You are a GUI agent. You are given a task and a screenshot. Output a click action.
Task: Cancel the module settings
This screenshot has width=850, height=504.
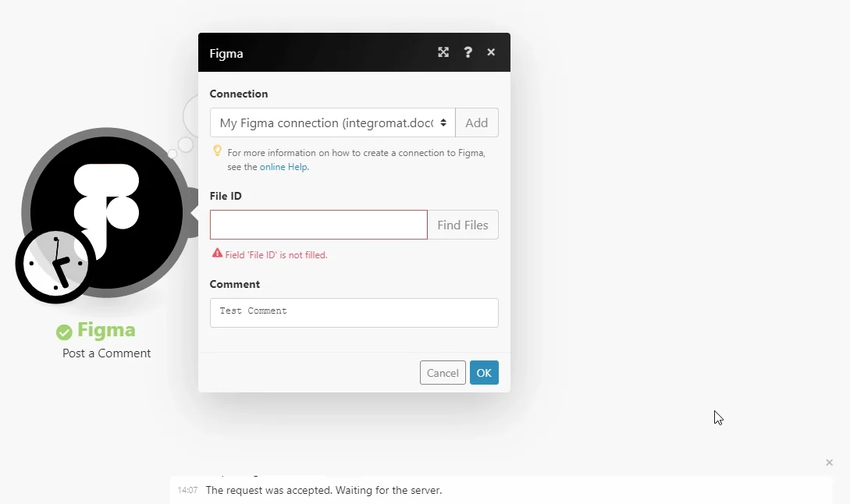click(443, 373)
